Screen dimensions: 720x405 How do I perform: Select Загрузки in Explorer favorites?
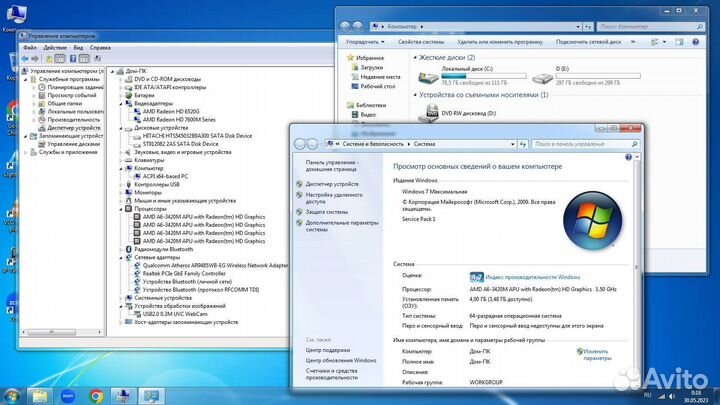[372, 67]
